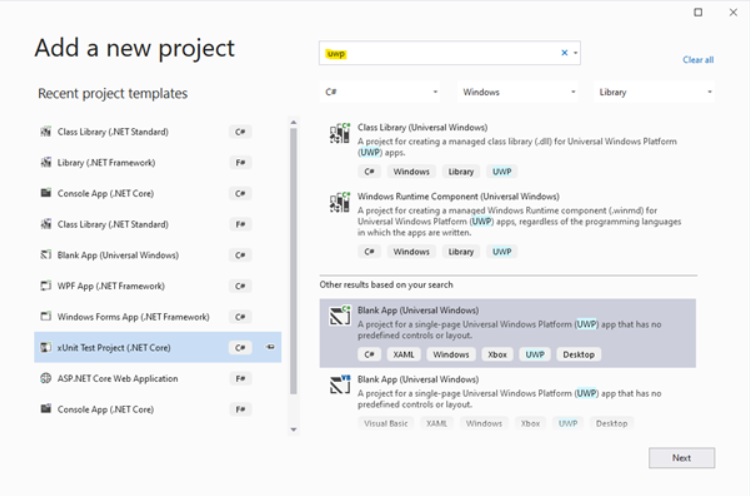This screenshot has width=750, height=496.
Task: Select Class Library (Universal Windows) result title
Action: click(x=422, y=127)
